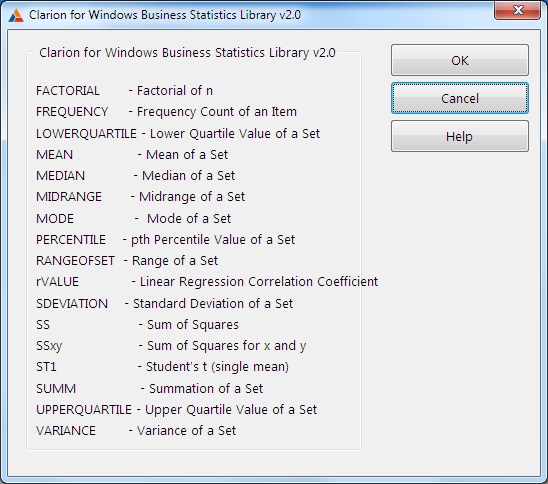Click the UPPERQUARTILE entry
The image size is (548, 484).
(x=176, y=410)
